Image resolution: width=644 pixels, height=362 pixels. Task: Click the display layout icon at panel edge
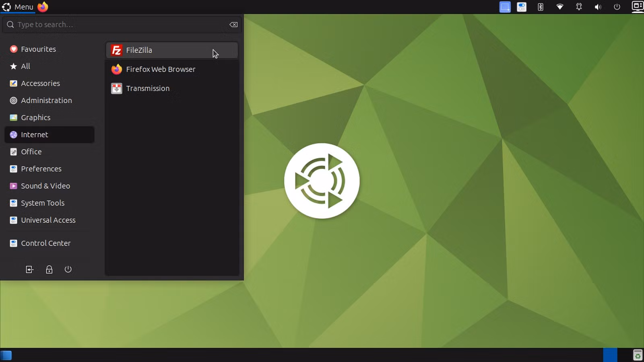pyautogui.click(x=638, y=6)
